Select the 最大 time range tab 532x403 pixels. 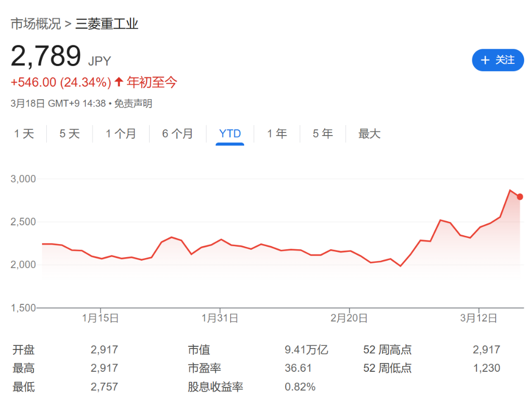[369, 134]
